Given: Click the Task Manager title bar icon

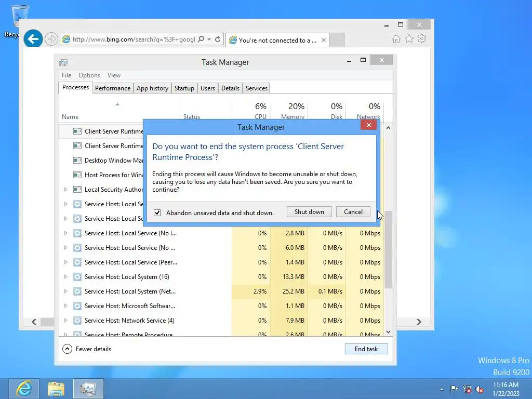Looking at the screenshot, I should tap(63, 62).
